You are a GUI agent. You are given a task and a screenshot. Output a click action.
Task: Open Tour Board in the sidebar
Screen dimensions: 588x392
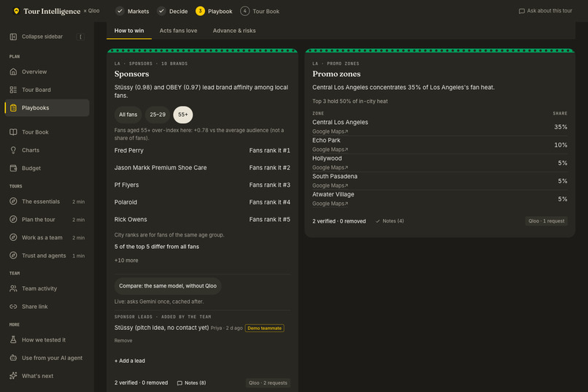pos(47,90)
